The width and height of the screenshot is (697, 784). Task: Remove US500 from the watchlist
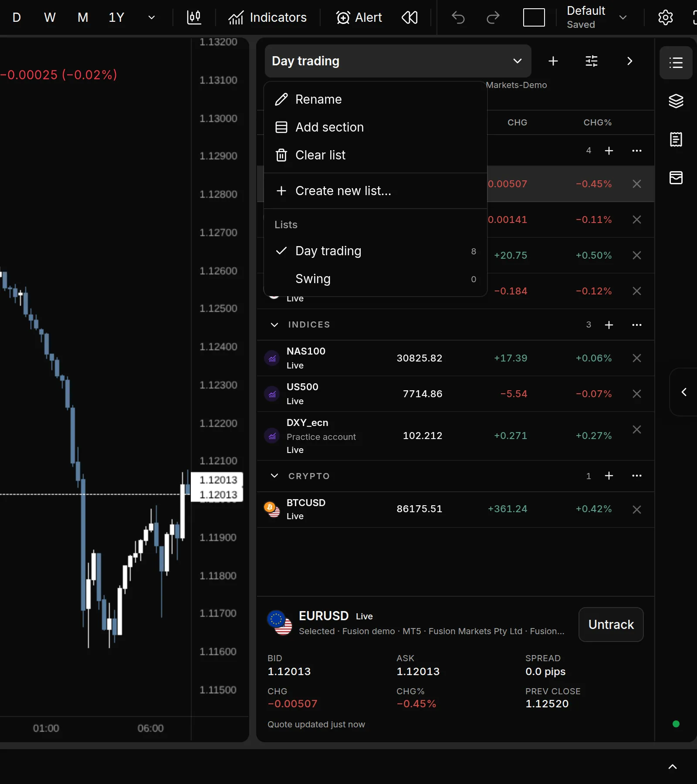(636, 394)
